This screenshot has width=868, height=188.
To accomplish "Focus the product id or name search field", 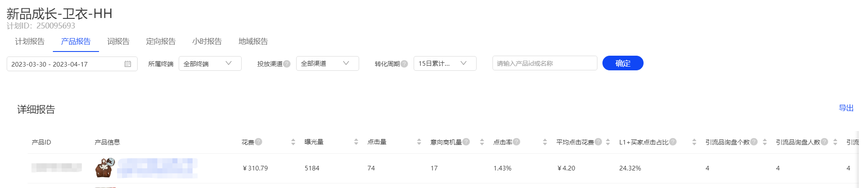I will click(x=545, y=63).
